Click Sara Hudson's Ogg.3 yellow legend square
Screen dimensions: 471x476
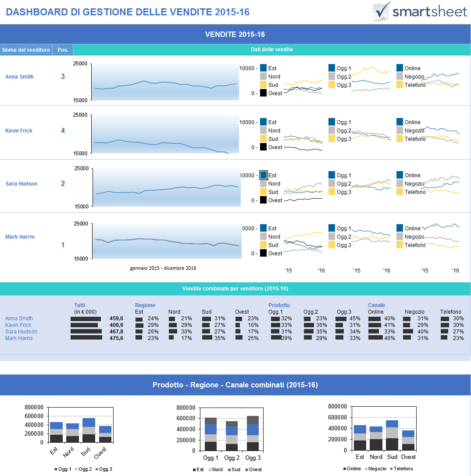[332, 192]
